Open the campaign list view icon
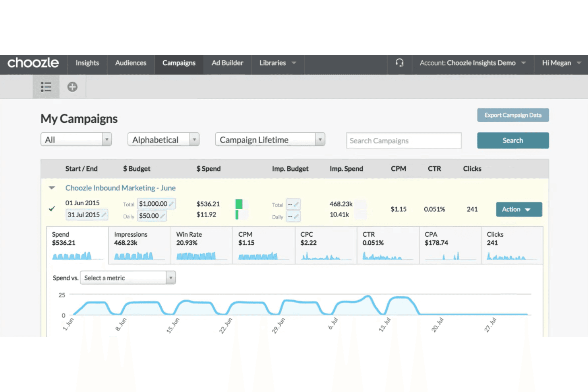Image resolution: width=588 pixels, height=392 pixels. click(46, 87)
